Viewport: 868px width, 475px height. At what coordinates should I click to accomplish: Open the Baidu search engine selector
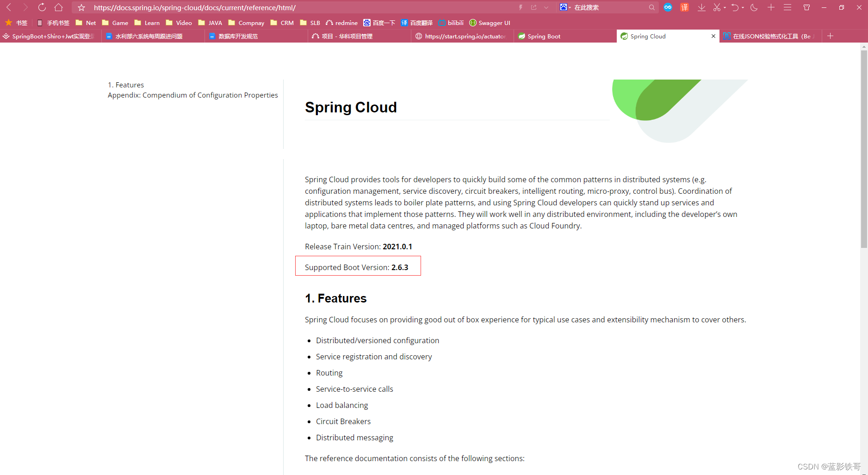(x=565, y=7)
